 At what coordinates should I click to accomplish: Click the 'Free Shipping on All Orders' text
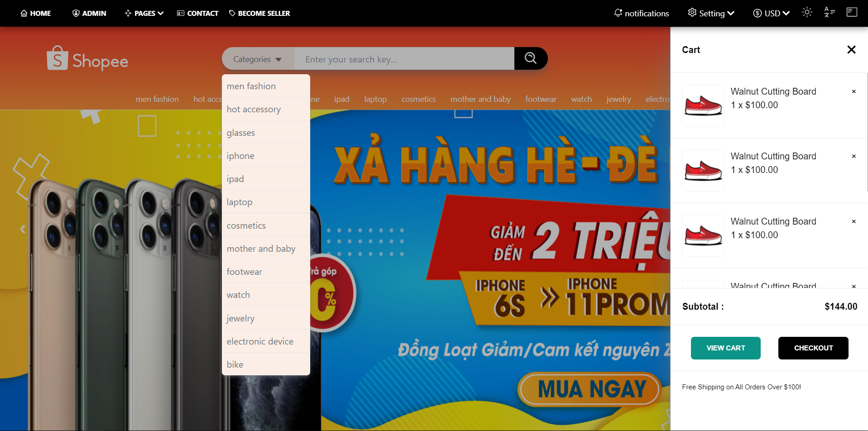741,387
